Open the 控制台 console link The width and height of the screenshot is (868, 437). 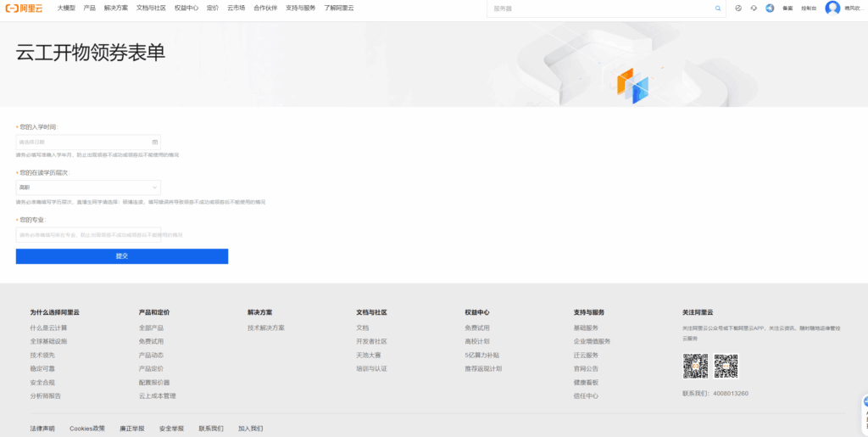[809, 8]
